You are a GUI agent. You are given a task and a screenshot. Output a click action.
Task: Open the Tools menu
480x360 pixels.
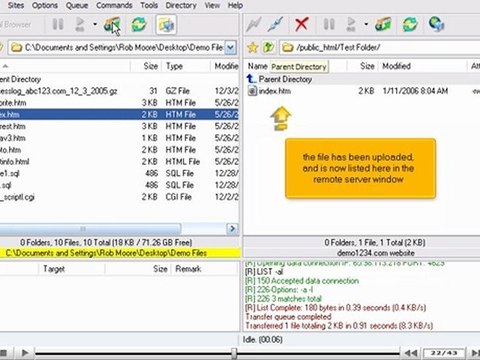tap(149, 5)
